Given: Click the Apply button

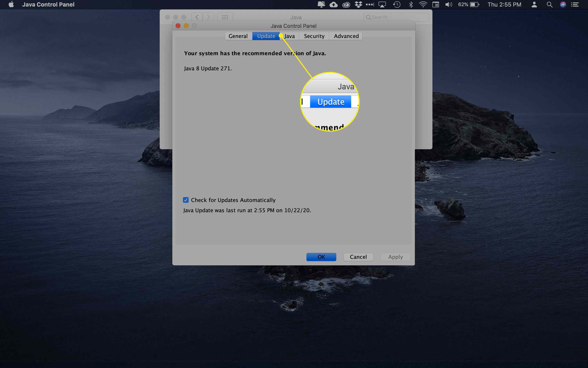Looking at the screenshot, I should point(395,257).
